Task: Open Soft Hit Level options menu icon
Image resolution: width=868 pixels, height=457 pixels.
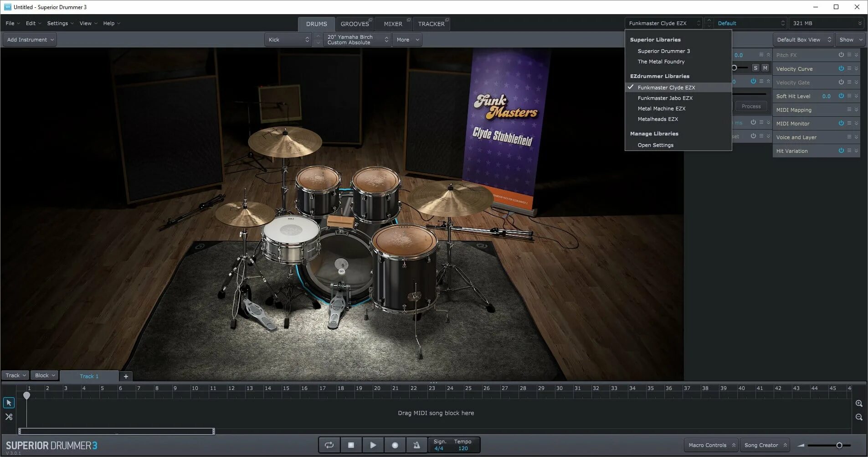Action: pos(849,96)
